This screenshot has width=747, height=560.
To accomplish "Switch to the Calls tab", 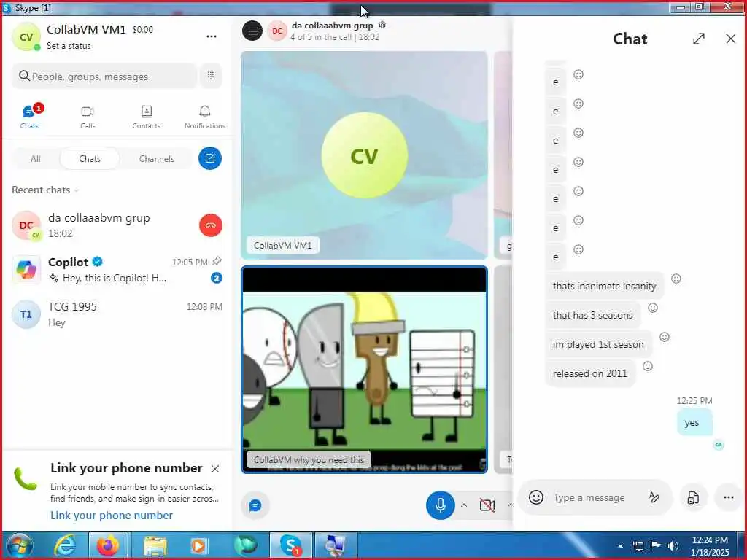I will [x=88, y=117].
